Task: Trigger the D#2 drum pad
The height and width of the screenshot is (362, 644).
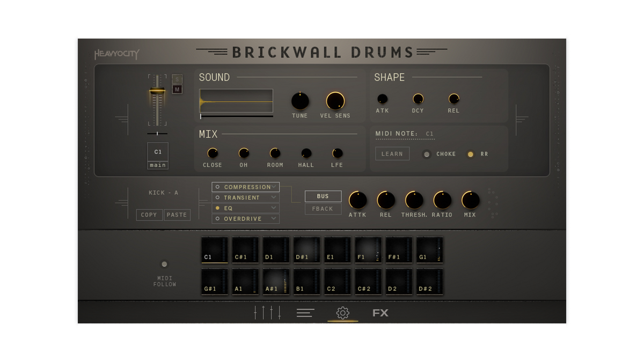Action: [x=430, y=282]
